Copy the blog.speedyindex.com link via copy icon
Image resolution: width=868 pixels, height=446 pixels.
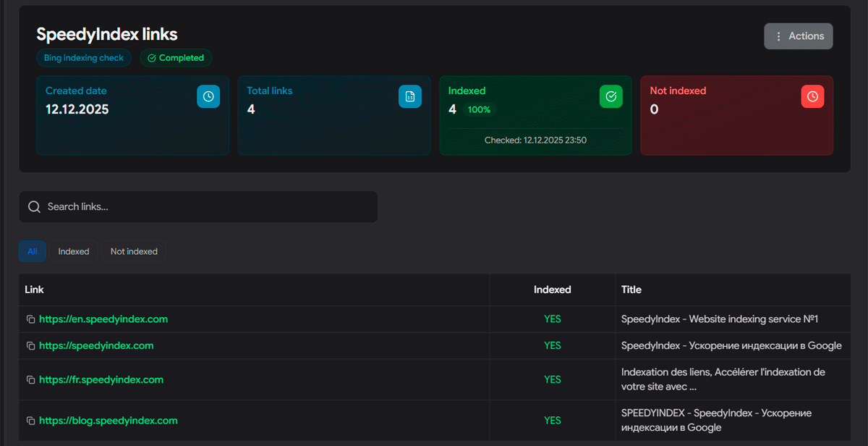point(30,421)
